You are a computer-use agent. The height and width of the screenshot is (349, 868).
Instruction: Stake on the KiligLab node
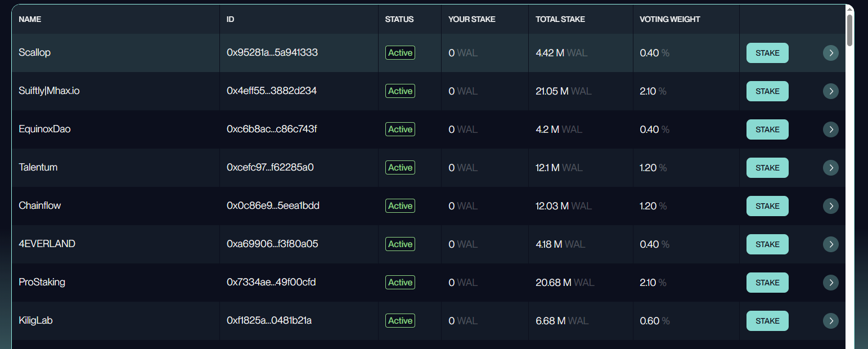click(x=767, y=321)
